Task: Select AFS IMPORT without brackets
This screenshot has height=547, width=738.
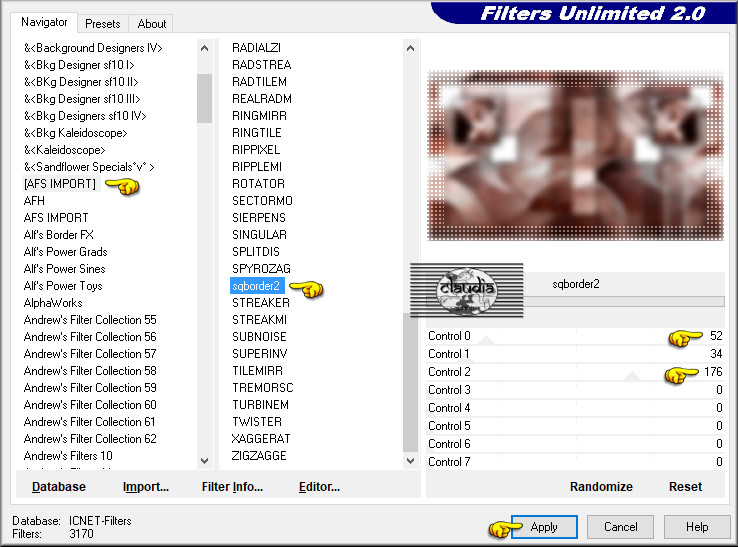Action: click(56, 217)
